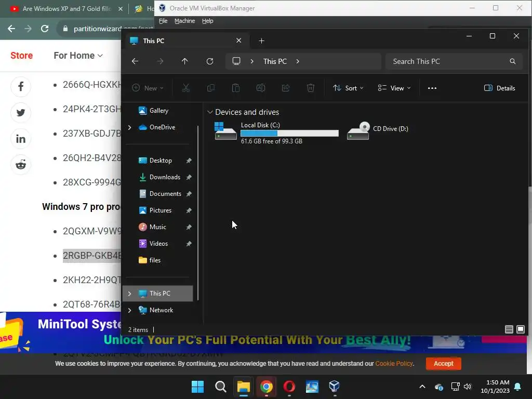Click the Delete trash icon
The image size is (532, 399).
311,88
